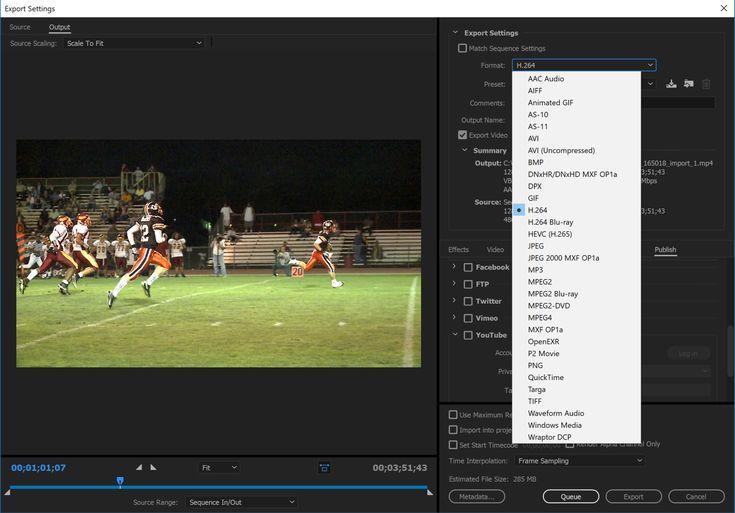Screen dimensions: 735x513
Task: Click the Metadata button
Action: [x=477, y=497]
